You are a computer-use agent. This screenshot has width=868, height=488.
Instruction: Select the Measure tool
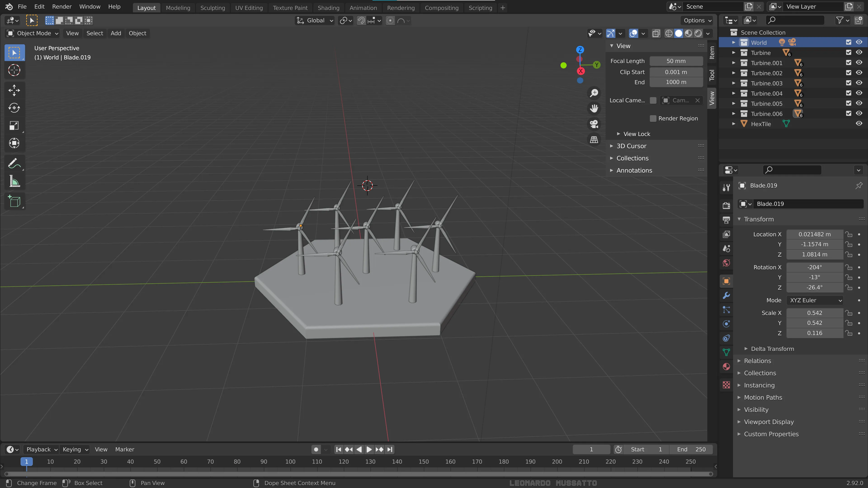(x=14, y=181)
